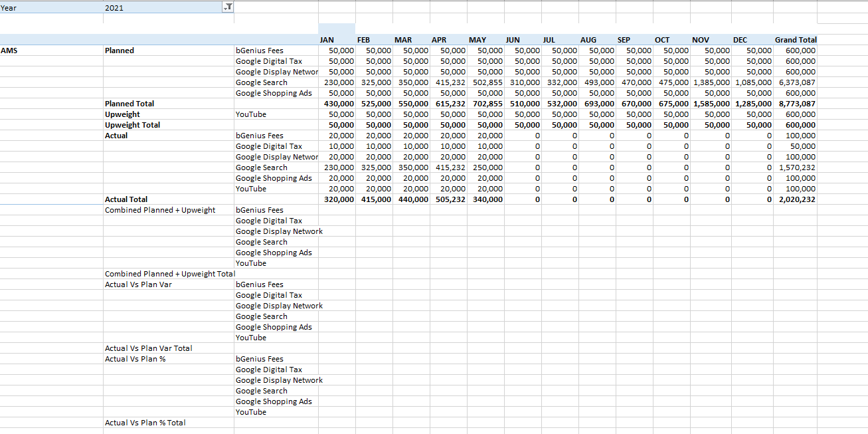Click Planned Google Search grand total 6,373,087
The height and width of the screenshot is (434, 868).
(x=797, y=82)
